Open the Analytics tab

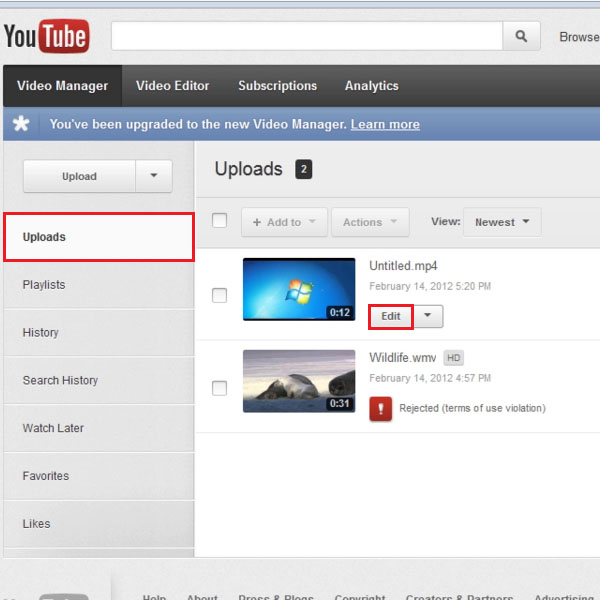(x=372, y=86)
